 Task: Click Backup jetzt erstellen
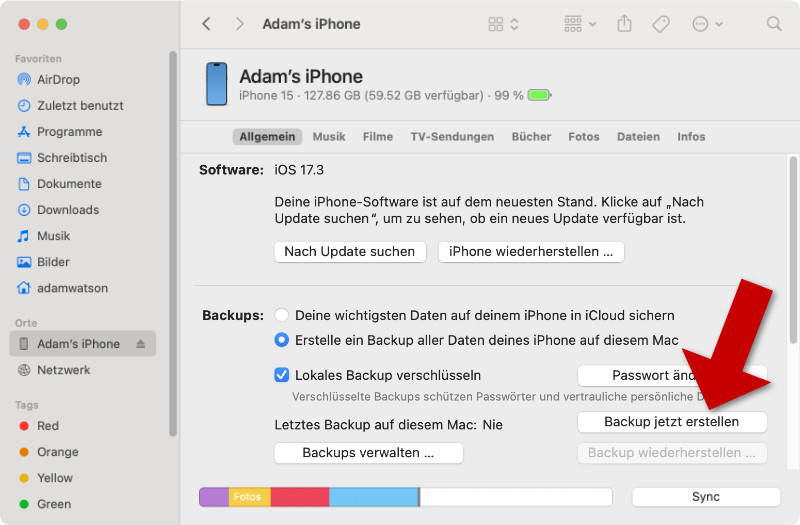point(672,422)
